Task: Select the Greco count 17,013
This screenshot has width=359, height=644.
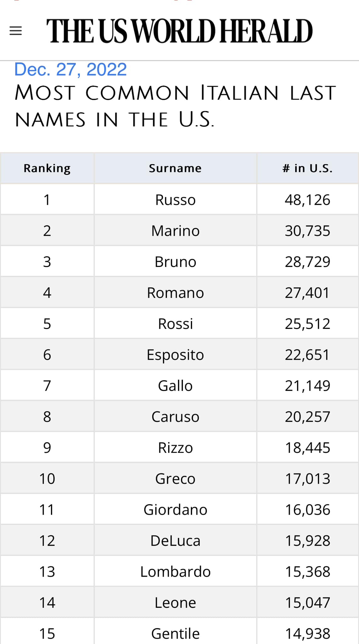Action: click(308, 478)
